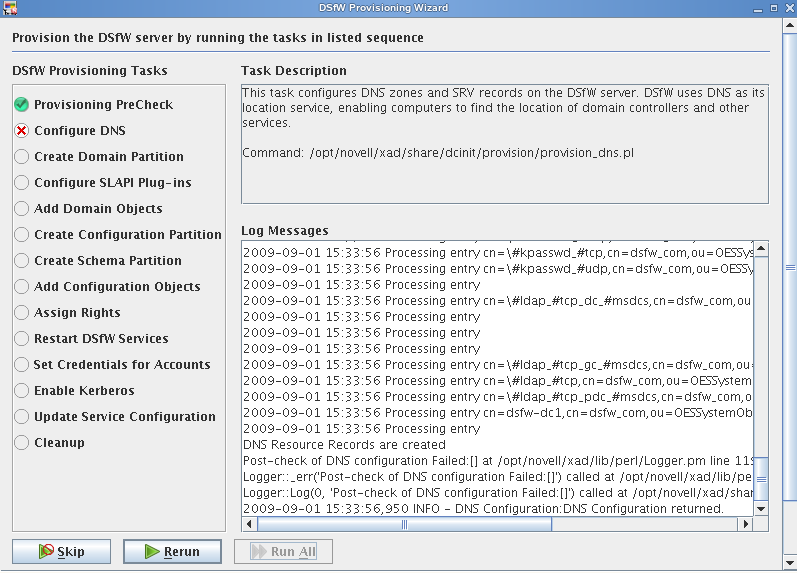Click the status circle for Add Configuration Objects
The height and width of the screenshot is (574, 797).
pyautogui.click(x=21, y=286)
